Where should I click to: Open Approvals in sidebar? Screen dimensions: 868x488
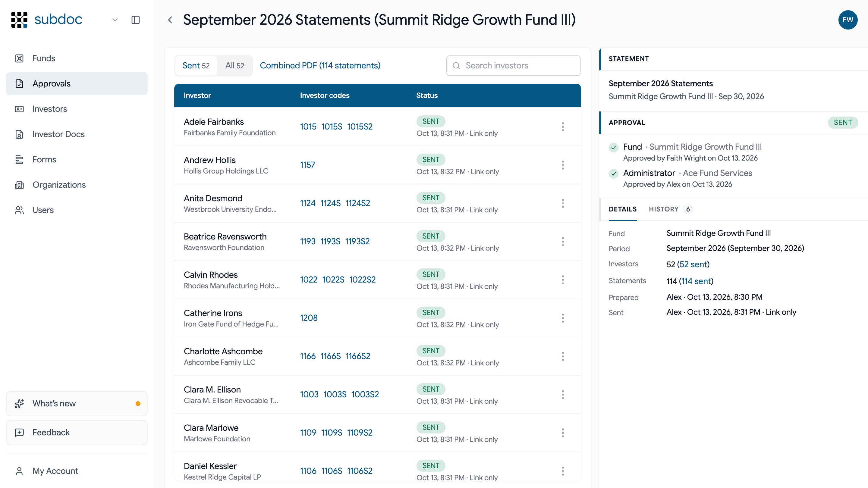(x=77, y=83)
